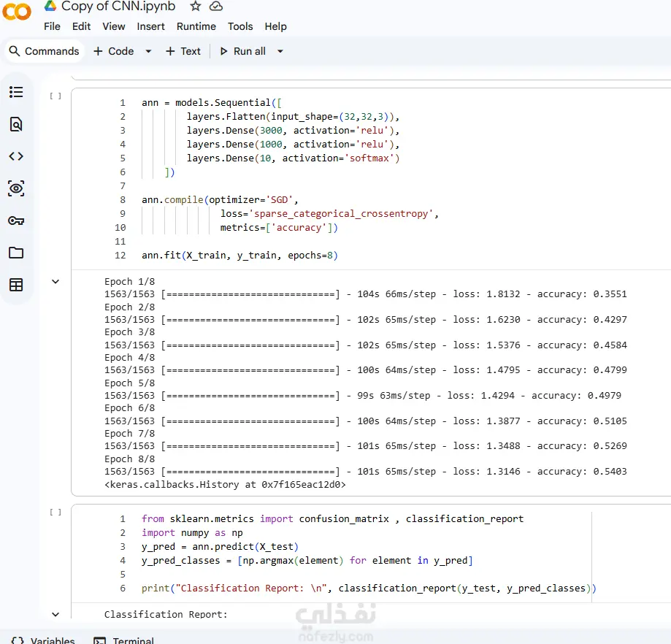Click keras.callbacks.History output text
This screenshot has width=671, height=644.
click(225, 484)
